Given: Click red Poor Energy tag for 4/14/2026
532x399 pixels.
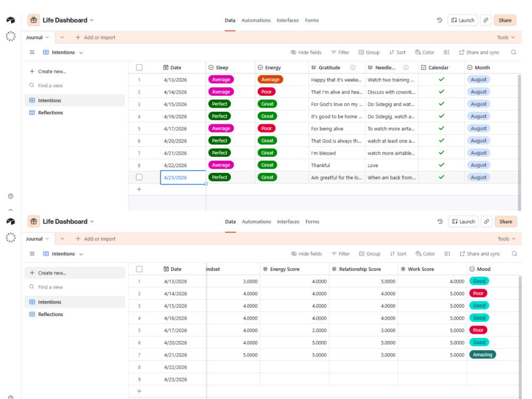Looking at the screenshot, I should click(267, 92).
